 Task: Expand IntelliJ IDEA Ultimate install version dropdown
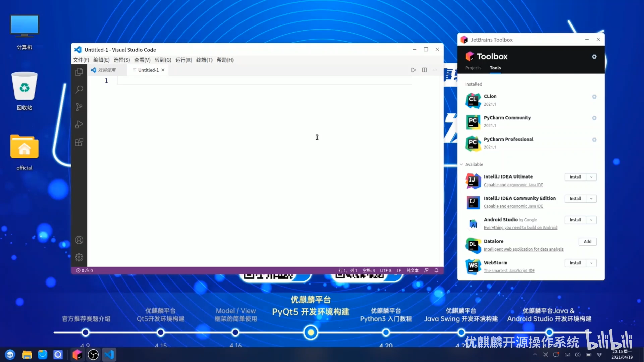(x=591, y=177)
